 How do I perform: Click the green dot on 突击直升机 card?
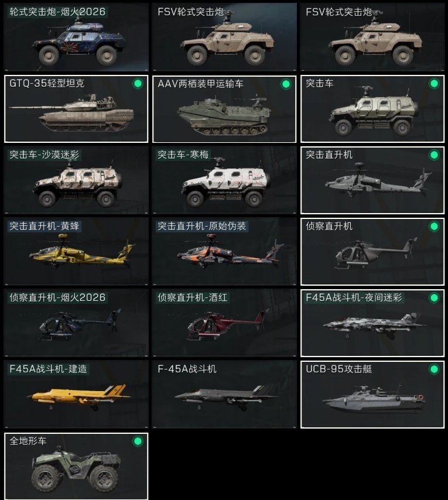coord(434,155)
